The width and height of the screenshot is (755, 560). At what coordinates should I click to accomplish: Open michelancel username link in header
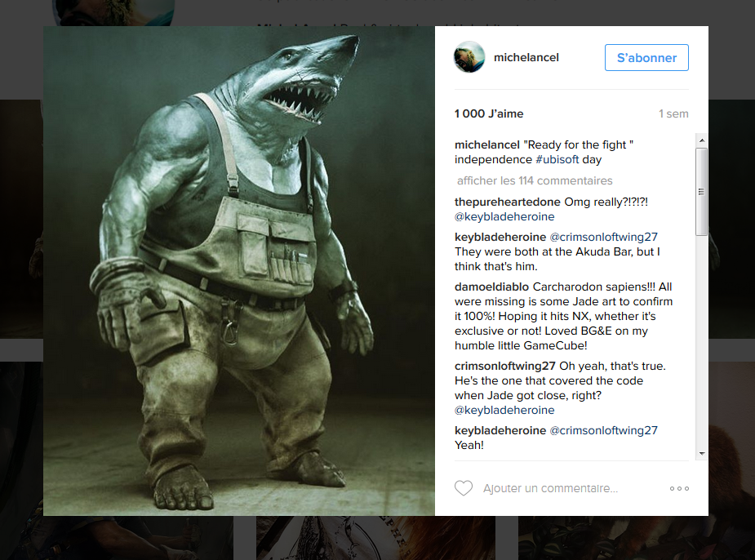coord(526,58)
